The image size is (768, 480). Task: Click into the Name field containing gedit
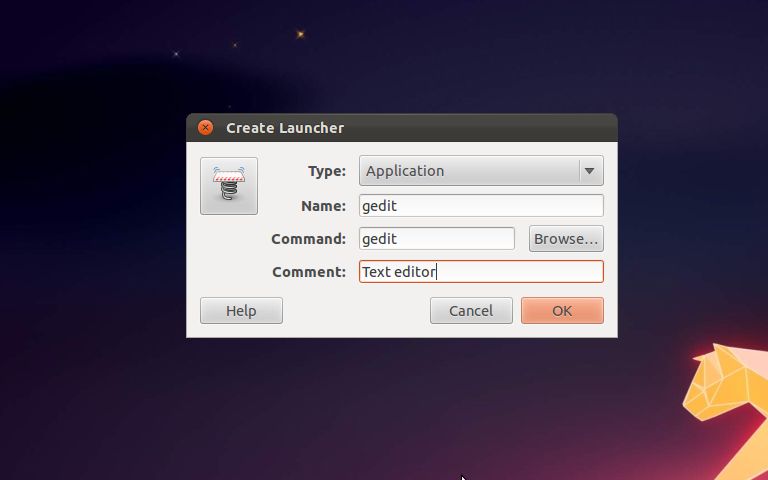pos(481,206)
